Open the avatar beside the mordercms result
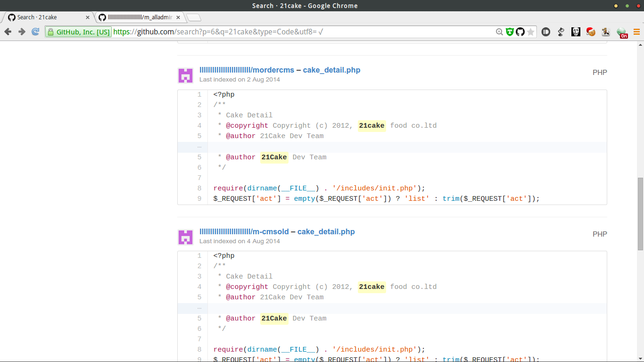The image size is (644, 362). pyautogui.click(x=185, y=75)
